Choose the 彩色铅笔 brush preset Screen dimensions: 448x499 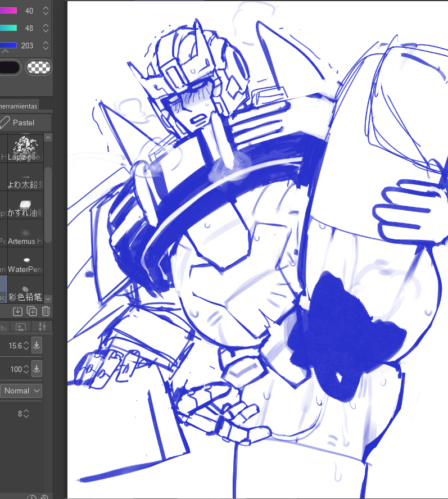click(x=25, y=289)
